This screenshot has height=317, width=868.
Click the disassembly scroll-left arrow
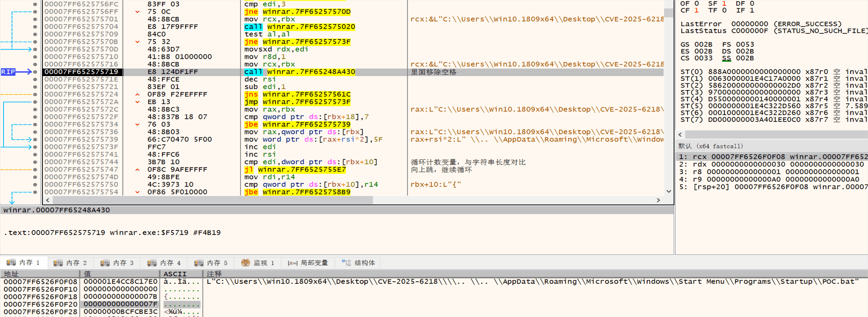(48, 200)
